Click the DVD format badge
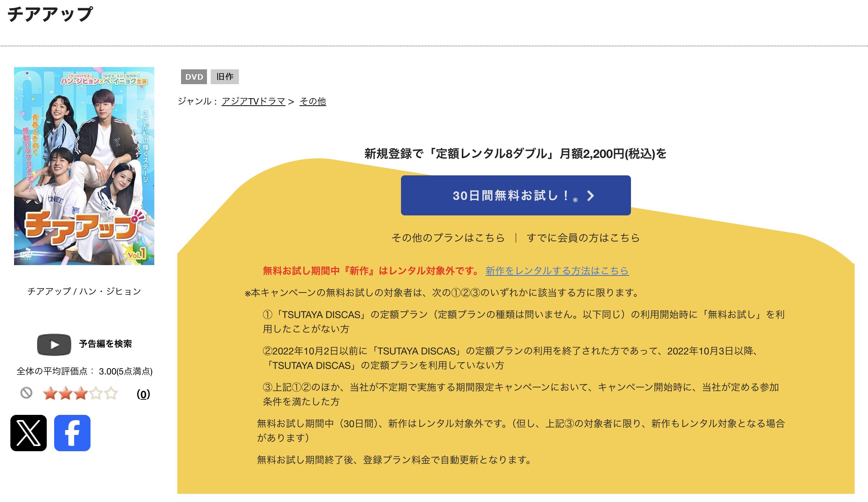Viewport: 868px width, 502px height. (194, 77)
